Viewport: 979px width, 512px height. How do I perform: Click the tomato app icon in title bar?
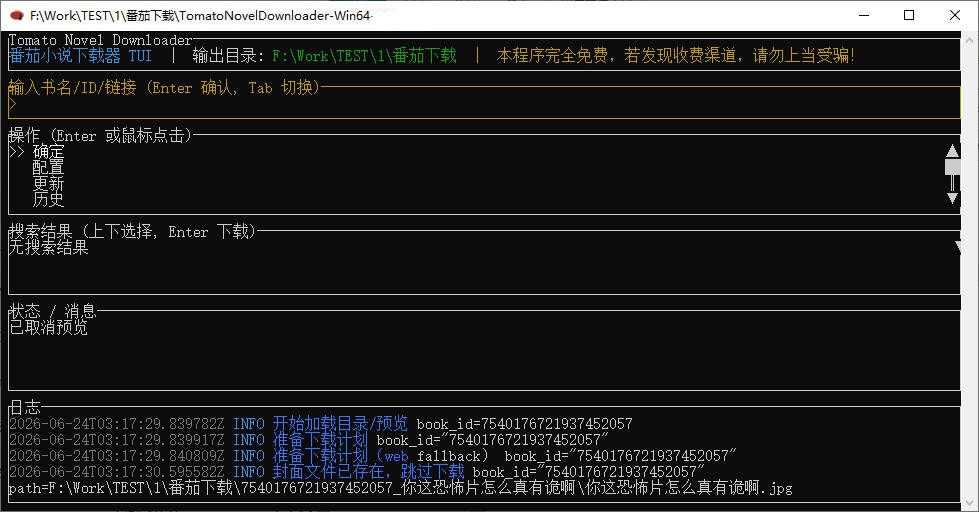click(17, 15)
